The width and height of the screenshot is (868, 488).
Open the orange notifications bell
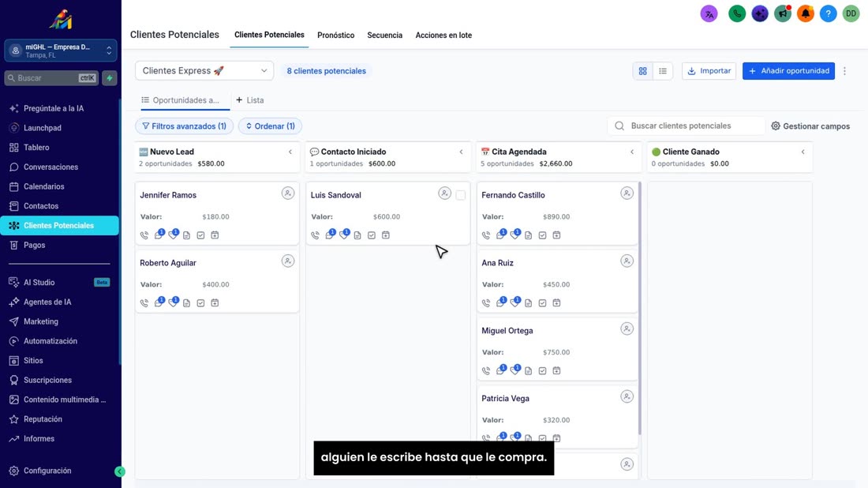tap(806, 14)
